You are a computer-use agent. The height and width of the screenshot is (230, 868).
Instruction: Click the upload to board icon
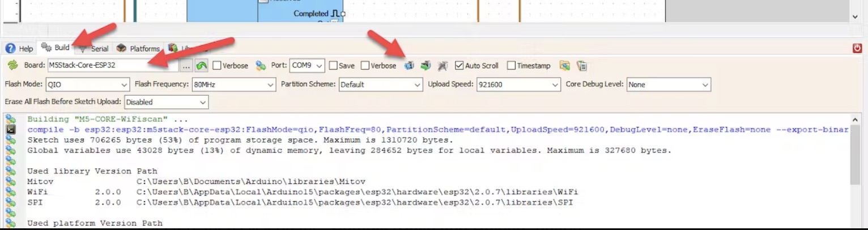click(426, 66)
